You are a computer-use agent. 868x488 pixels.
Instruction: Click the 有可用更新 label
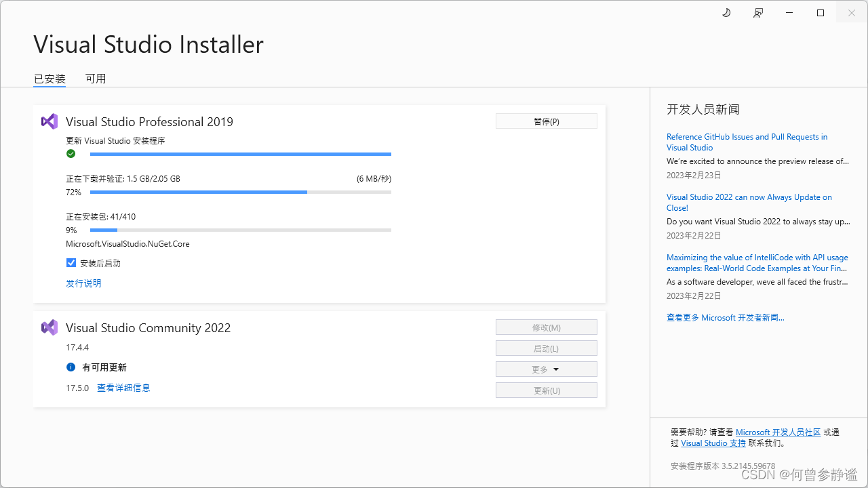104,367
